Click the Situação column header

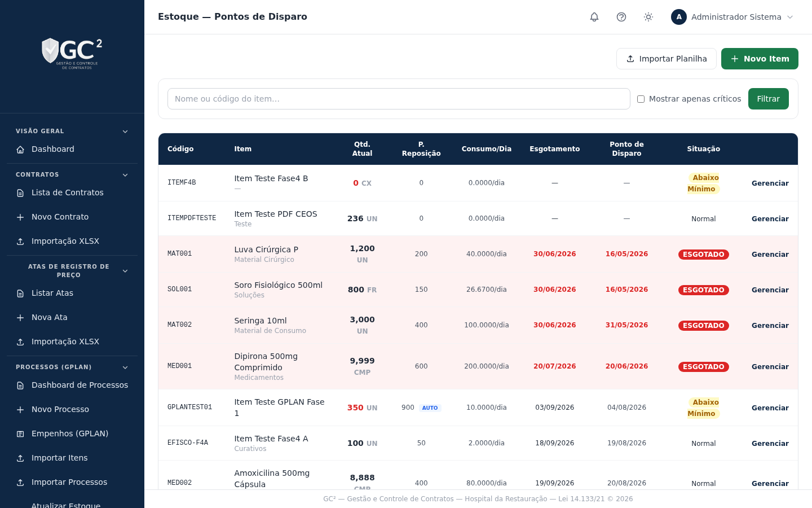(x=703, y=149)
